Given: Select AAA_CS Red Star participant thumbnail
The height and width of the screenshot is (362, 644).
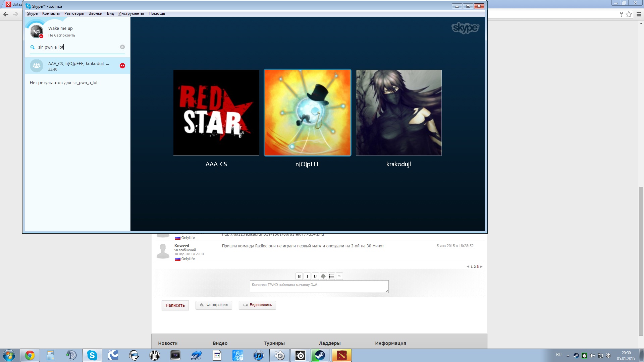Looking at the screenshot, I should point(216,113).
